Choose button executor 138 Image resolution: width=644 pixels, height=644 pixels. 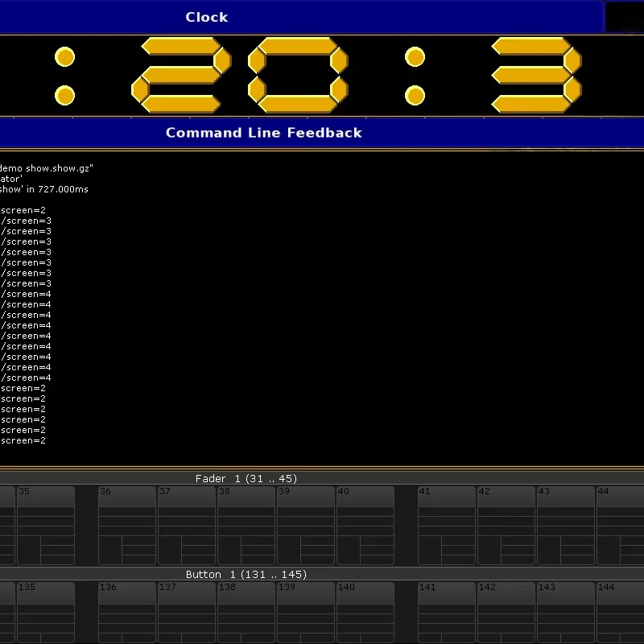[x=246, y=613]
